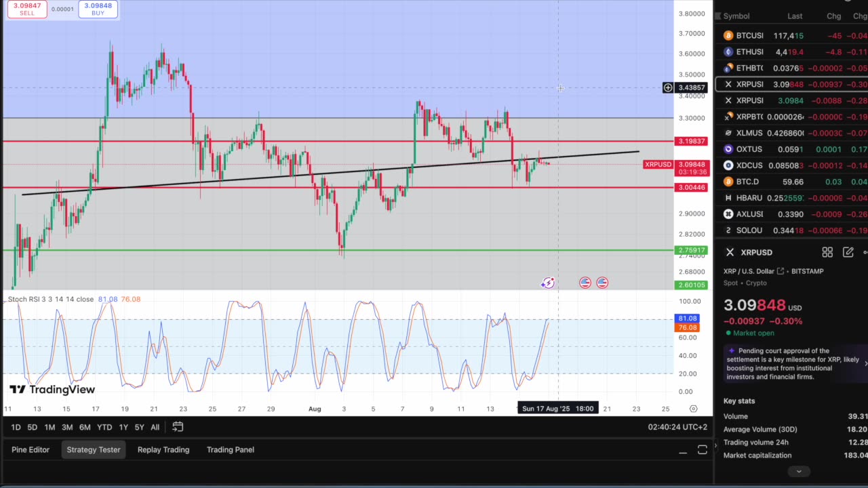Open the go-to-date calendar icon
The height and width of the screenshot is (488, 868).
pos(178,426)
